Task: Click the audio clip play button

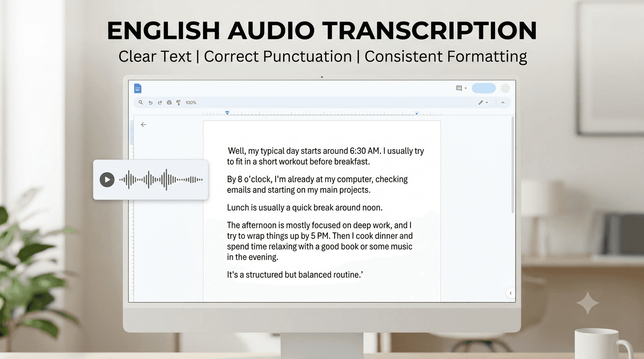Action: (107, 179)
